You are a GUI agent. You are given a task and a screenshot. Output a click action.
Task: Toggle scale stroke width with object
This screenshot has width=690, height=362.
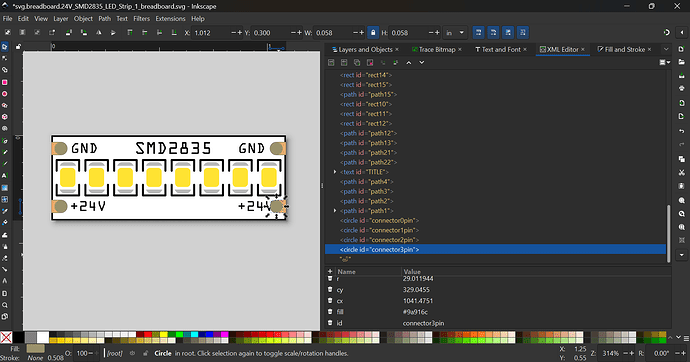(x=478, y=33)
